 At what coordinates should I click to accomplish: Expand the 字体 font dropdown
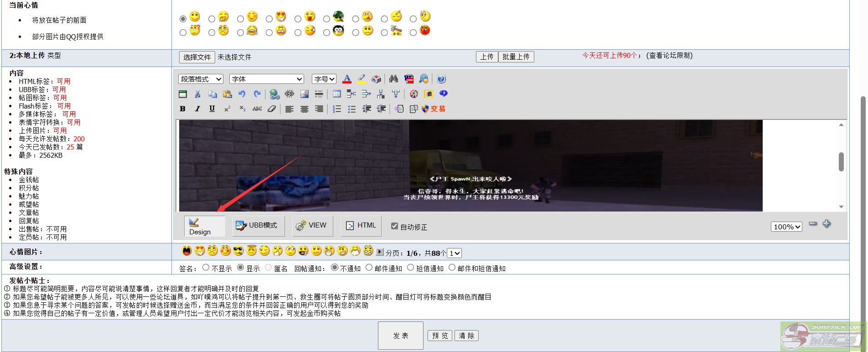[x=267, y=79]
